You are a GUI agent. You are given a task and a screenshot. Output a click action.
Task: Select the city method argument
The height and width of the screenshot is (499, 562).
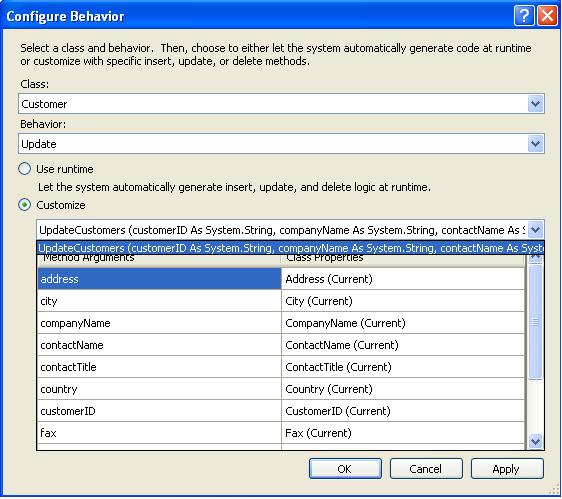click(159, 301)
